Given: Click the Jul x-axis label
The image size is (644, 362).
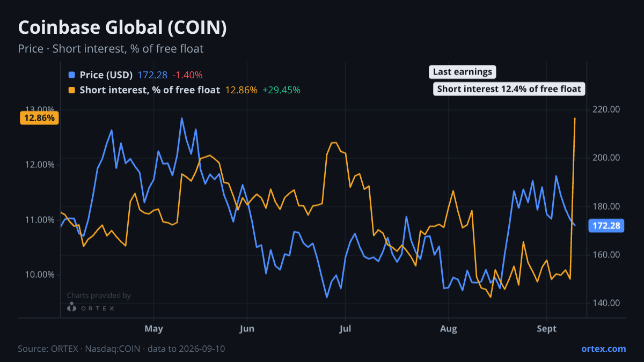Looking at the screenshot, I should (345, 328).
